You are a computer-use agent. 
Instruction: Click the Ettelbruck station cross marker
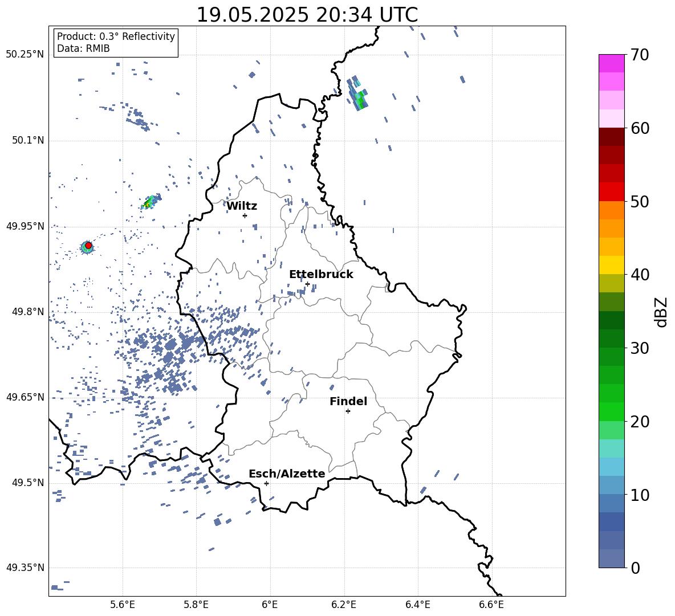tap(307, 284)
